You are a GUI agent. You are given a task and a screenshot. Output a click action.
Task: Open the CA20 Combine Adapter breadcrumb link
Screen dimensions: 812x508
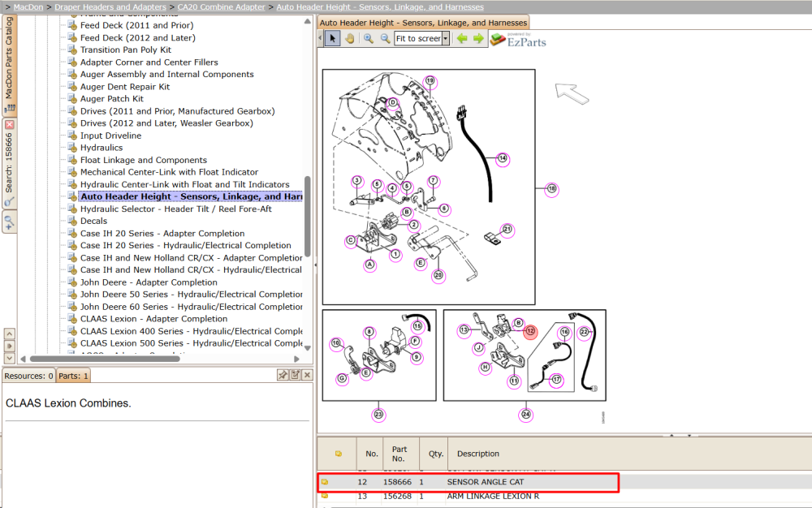pyautogui.click(x=221, y=6)
